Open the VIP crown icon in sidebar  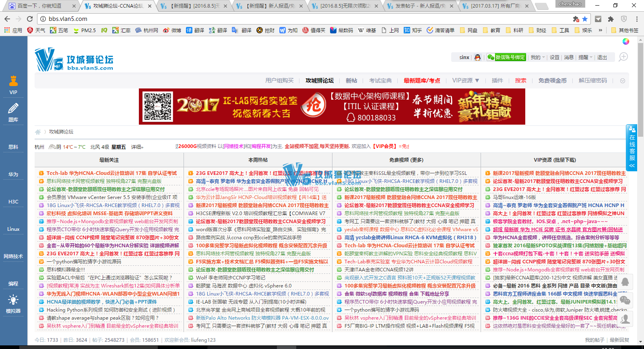click(13, 81)
